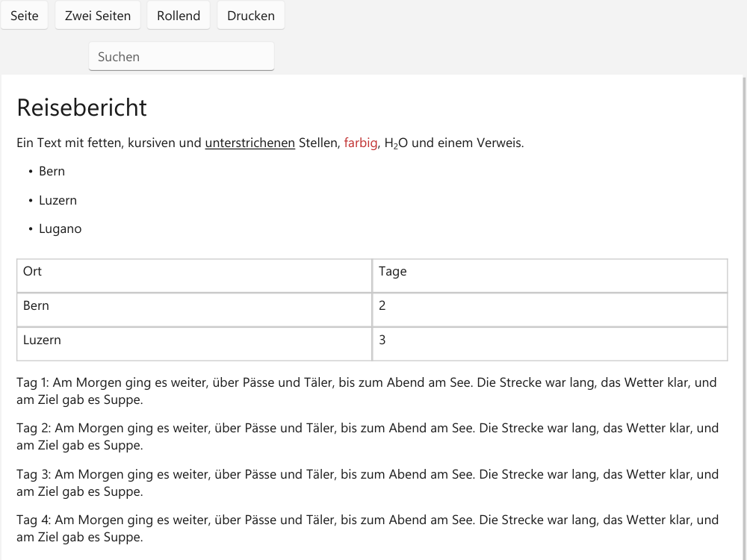Click the Ort table header cell
Image resolution: width=747 pixels, height=560 pixels.
(194, 276)
